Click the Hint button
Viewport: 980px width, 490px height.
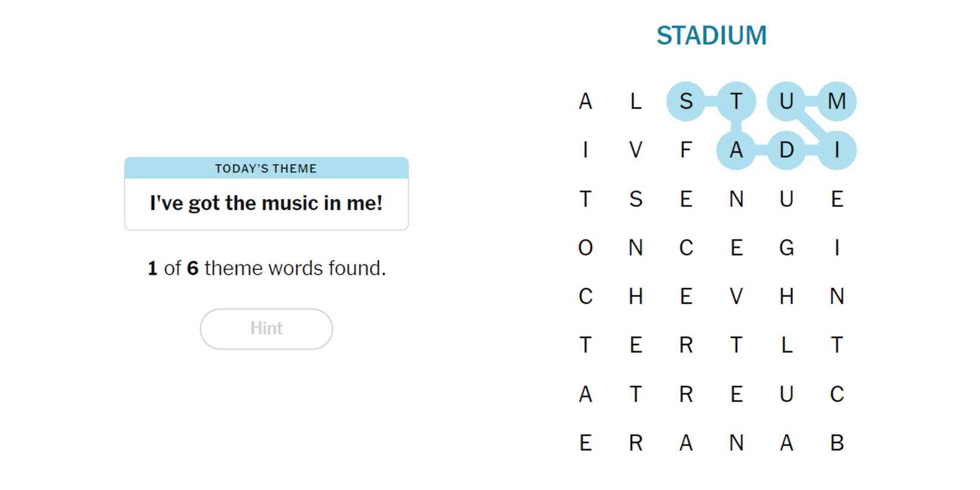[266, 328]
